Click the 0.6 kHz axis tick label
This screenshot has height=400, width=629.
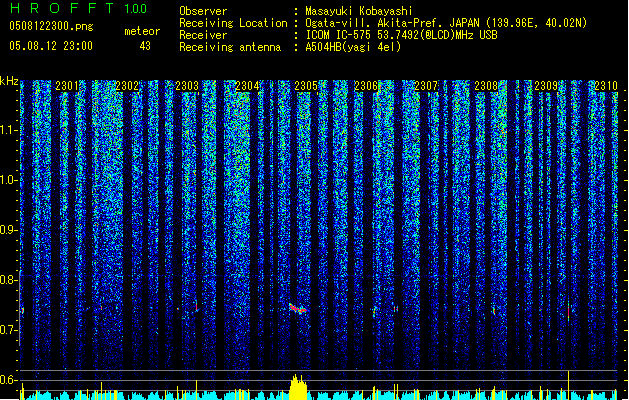click(8, 380)
